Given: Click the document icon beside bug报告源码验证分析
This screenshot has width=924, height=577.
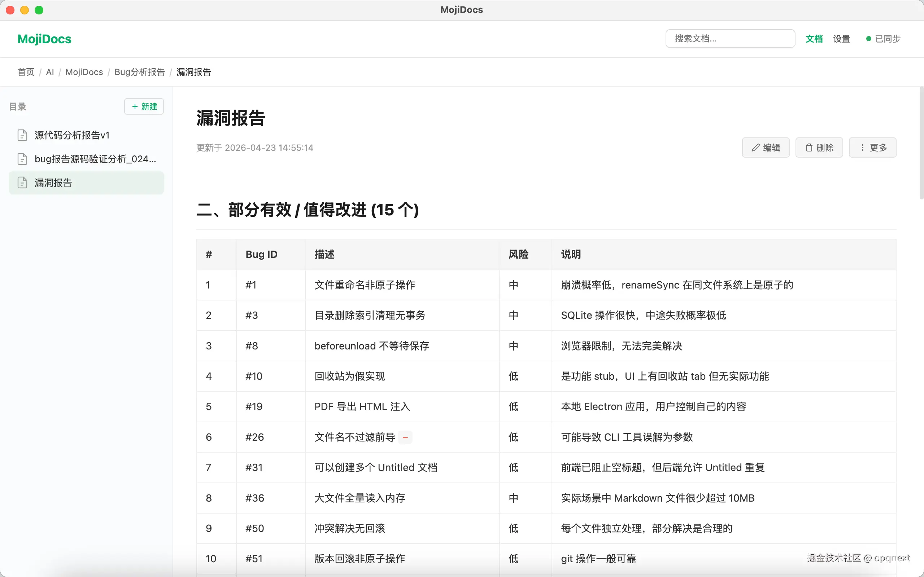Looking at the screenshot, I should [22, 159].
